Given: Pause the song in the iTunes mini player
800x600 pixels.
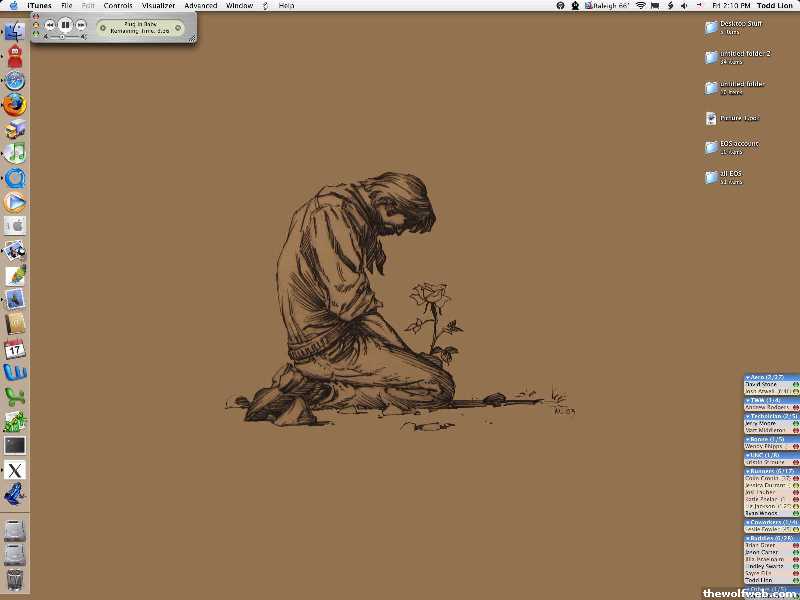Looking at the screenshot, I should coord(65,24).
